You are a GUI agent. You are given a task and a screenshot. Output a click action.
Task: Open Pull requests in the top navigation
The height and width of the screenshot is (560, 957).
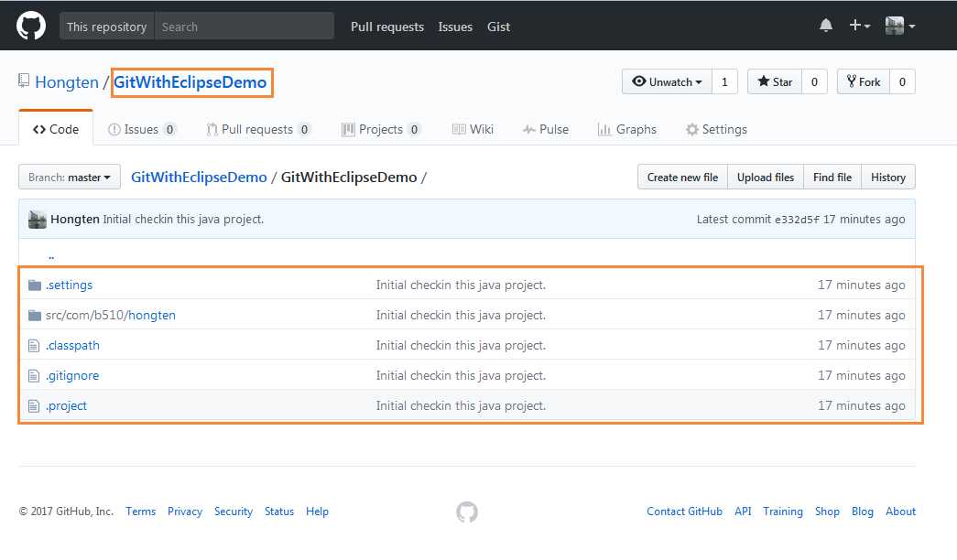[x=387, y=27]
